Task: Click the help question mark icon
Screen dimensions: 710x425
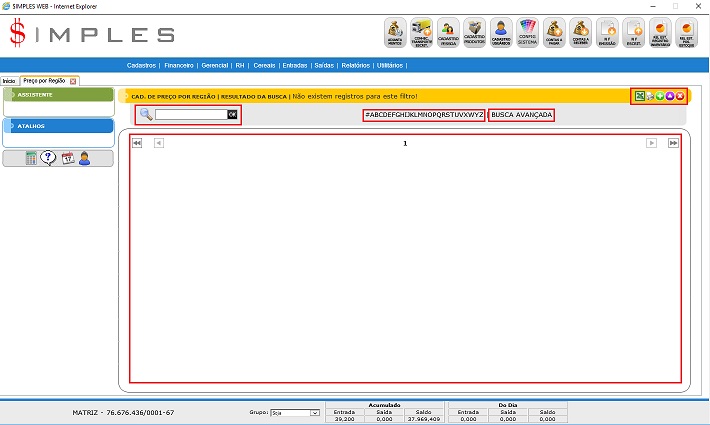Action: 48,158
